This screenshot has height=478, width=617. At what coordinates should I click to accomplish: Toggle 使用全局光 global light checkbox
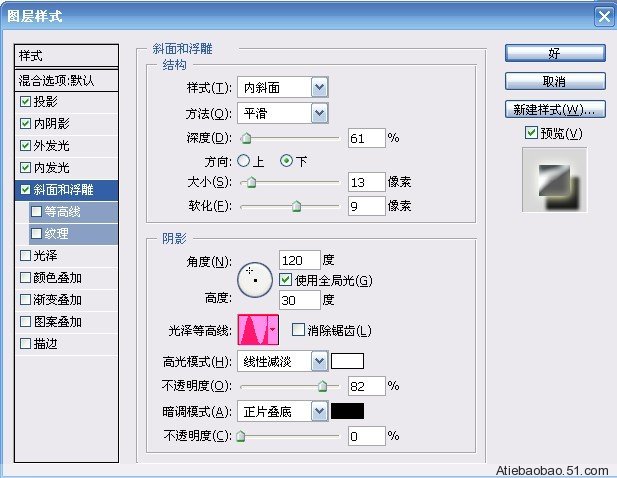[286, 279]
